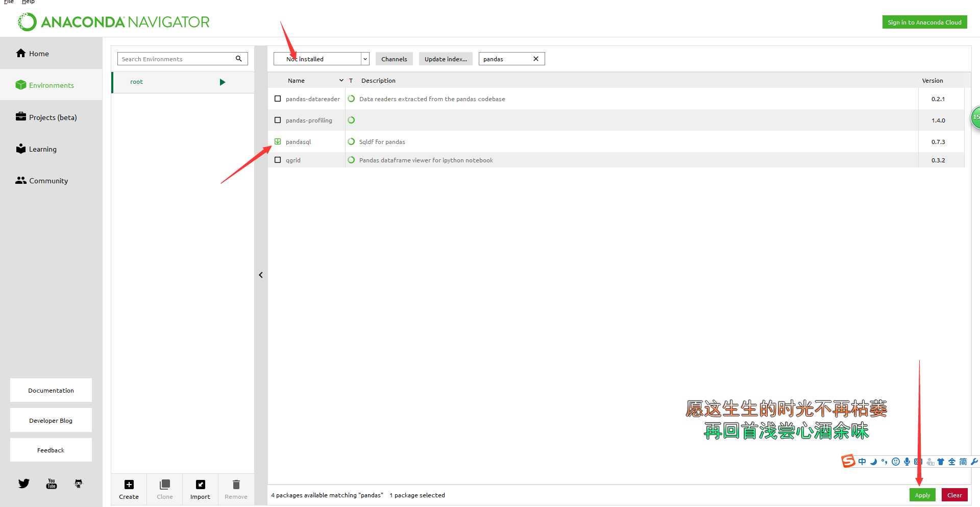Click 'Sqldf for pandas' description
Viewport: 980px width, 507px height.
pyautogui.click(x=382, y=142)
